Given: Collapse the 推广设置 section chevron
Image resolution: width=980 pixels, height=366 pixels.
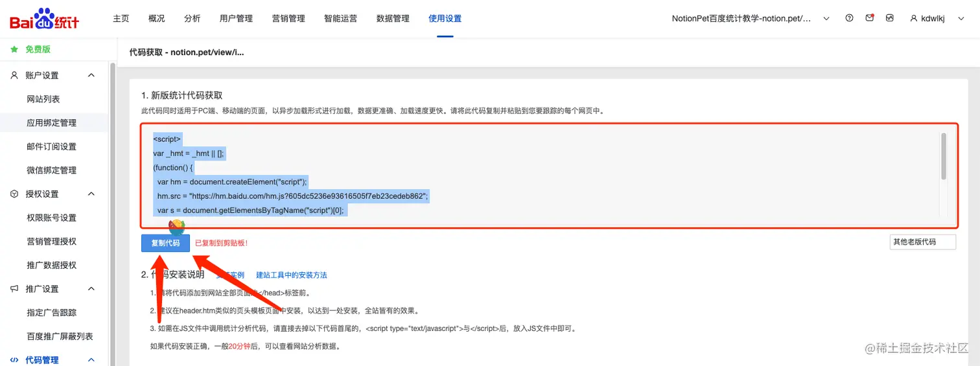Looking at the screenshot, I should [x=91, y=288].
